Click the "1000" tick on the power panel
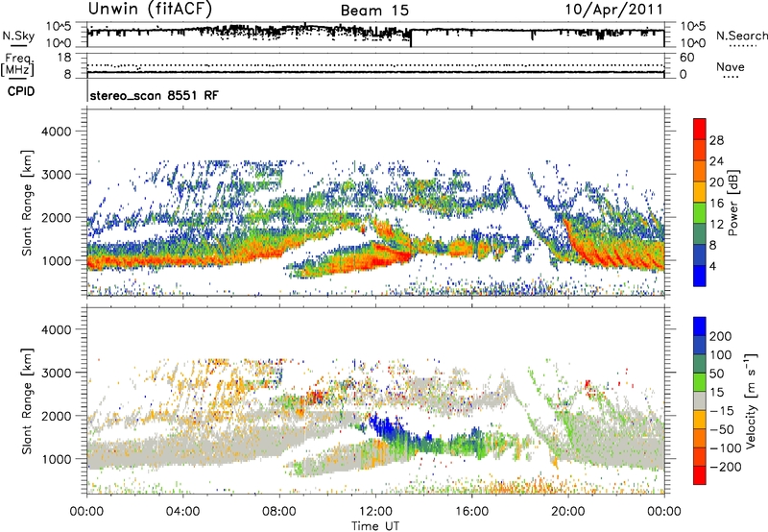Viewport: 768px width, 532px height. [x=57, y=260]
